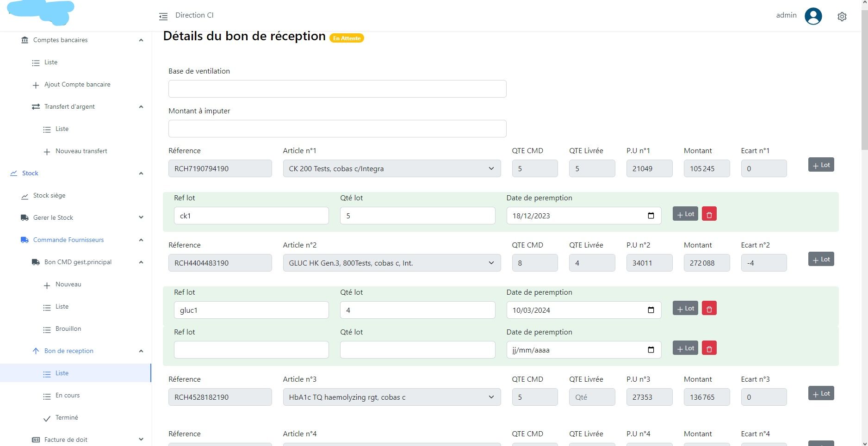Viewport: 868px width, 446px height.
Task: Add a lot for Article n°3
Action: pyautogui.click(x=821, y=394)
